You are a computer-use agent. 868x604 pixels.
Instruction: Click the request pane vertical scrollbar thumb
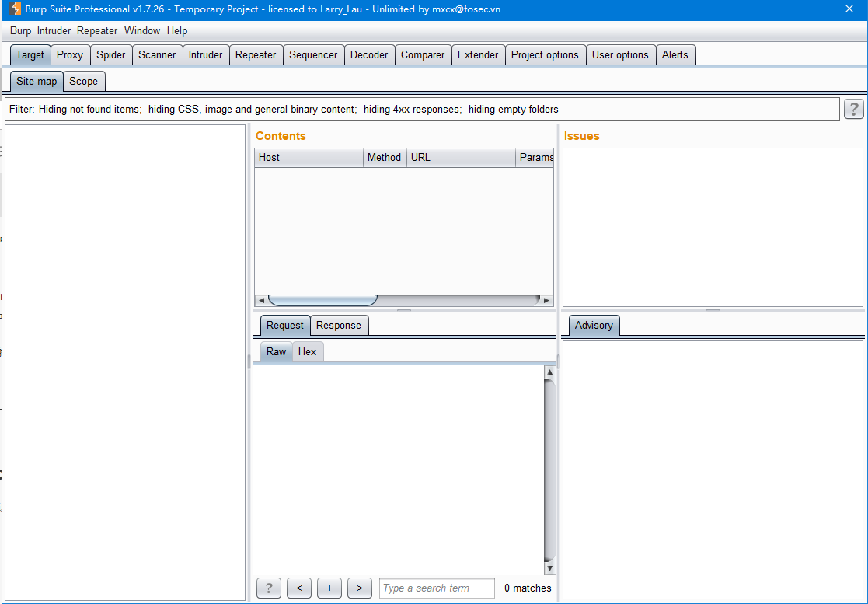coord(549,470)
